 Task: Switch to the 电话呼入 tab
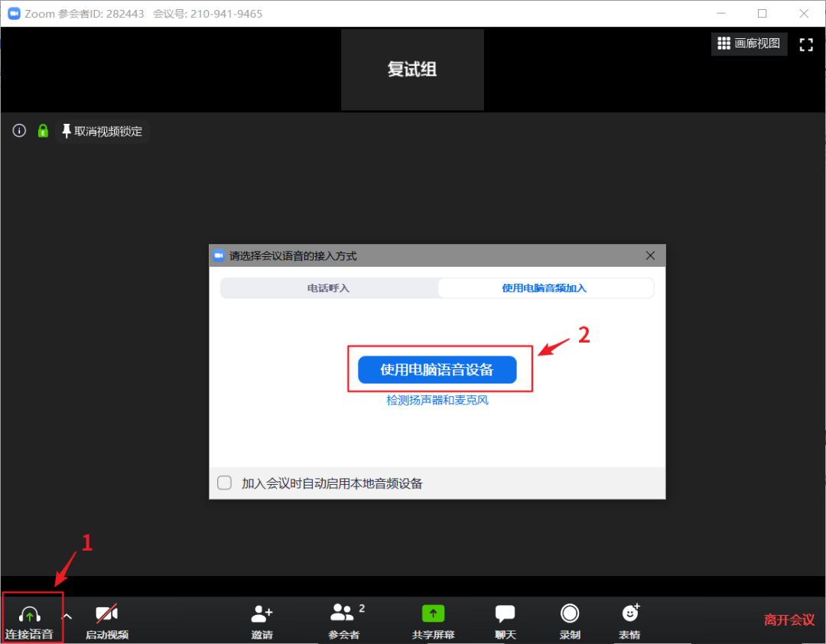point(329,288)
